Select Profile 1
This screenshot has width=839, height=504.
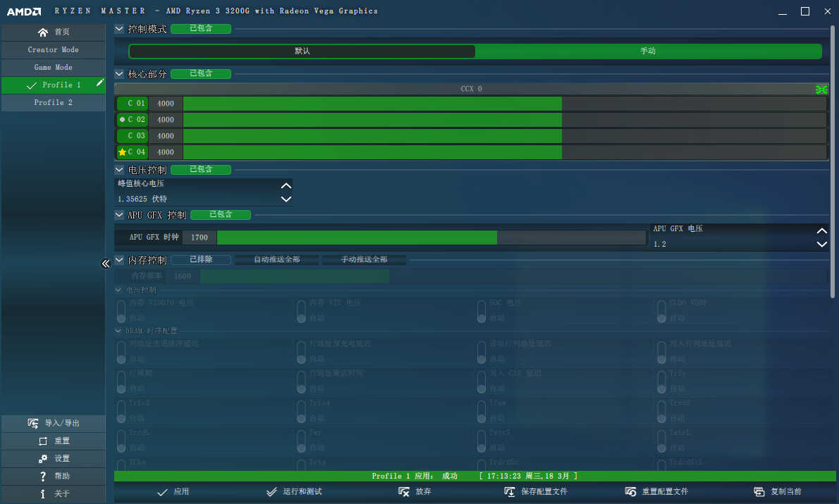coord(53,85)
